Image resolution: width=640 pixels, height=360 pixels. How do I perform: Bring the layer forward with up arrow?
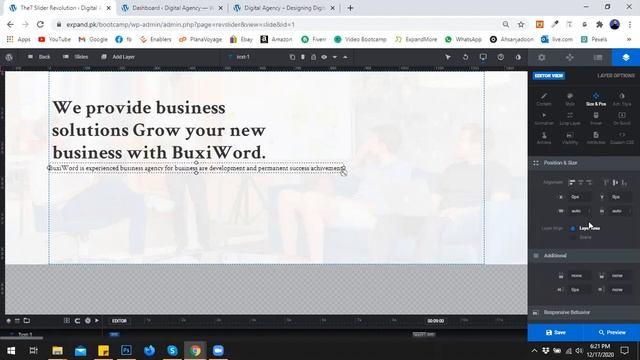pos(345,57)
